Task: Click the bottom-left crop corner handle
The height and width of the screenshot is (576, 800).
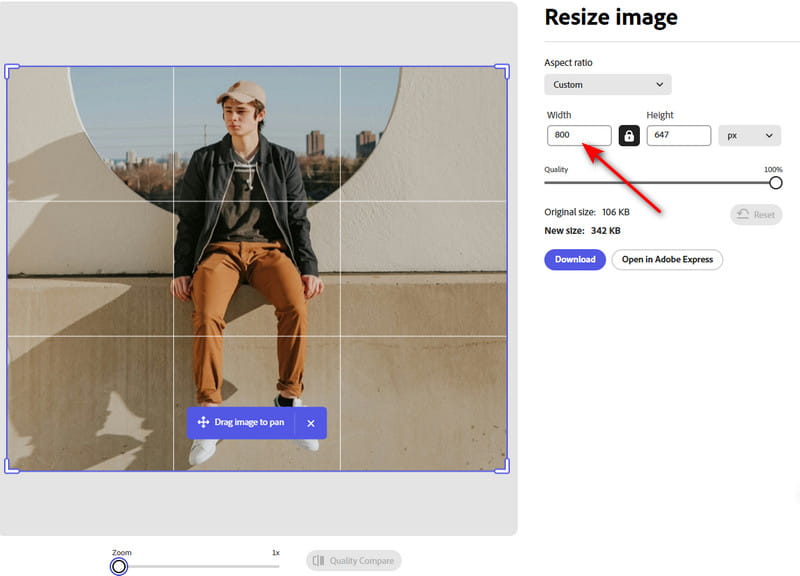Action: (x=9, y=468)
